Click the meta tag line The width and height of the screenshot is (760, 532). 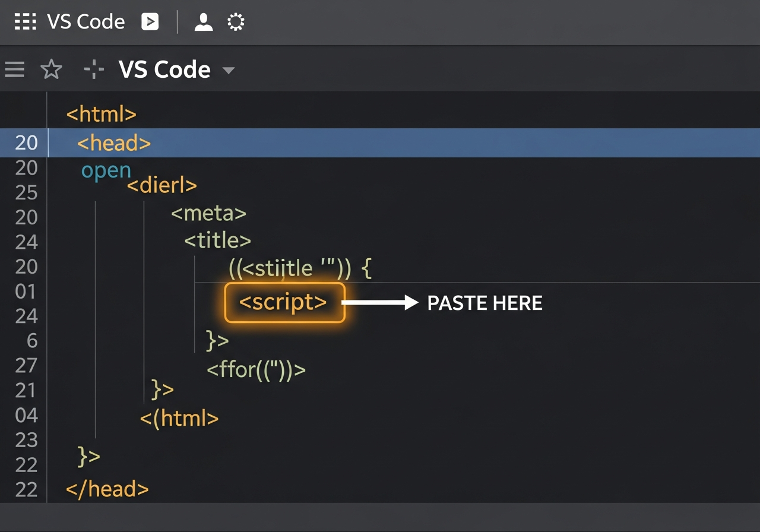point(208,214)
